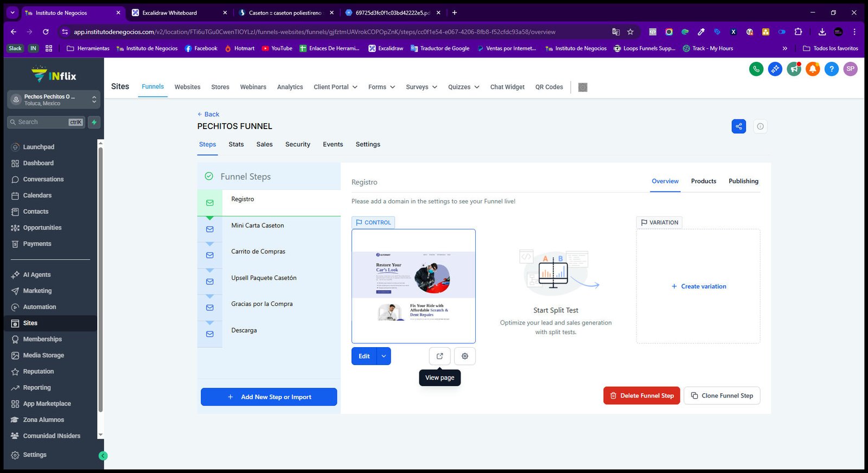Click Add New Step or Import
The width and height of the screenshot is (868, 473).
click(x=269, y=397)
